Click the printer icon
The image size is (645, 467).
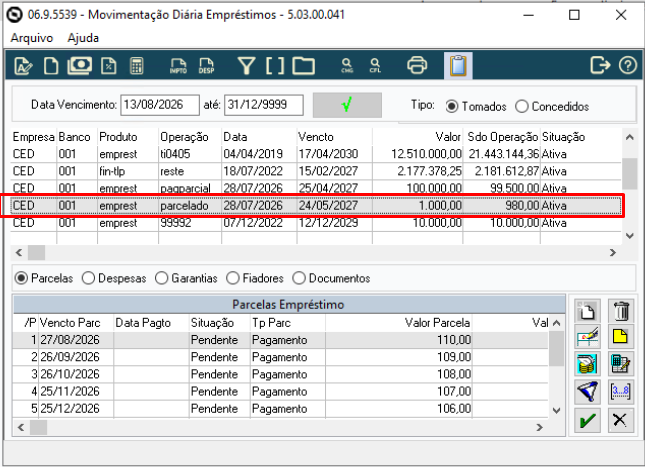point(417,66)
